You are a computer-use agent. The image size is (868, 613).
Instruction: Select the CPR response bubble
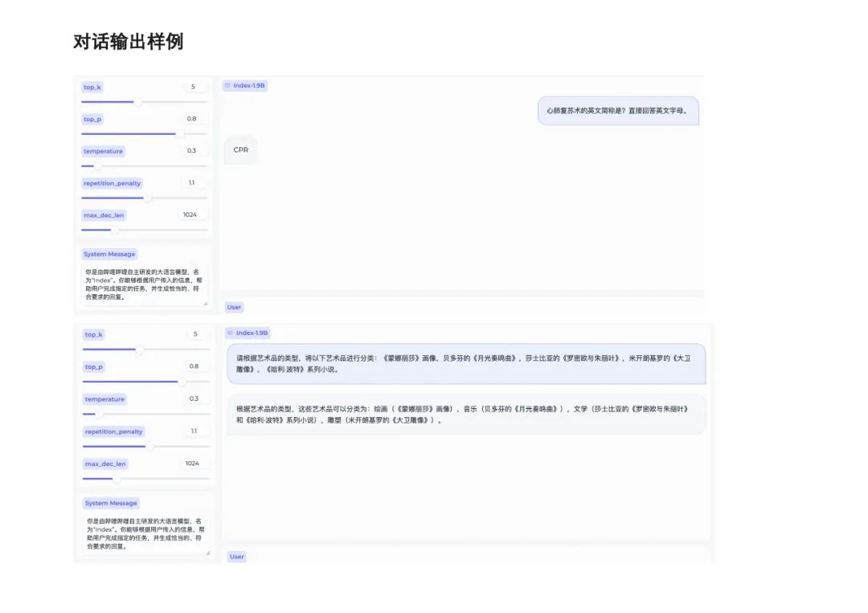click(x=240, y=149)
